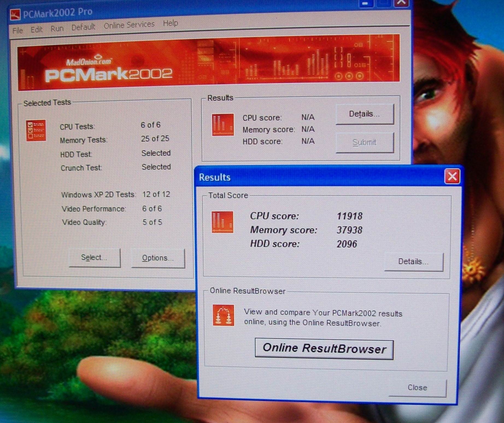
Task: Click the Submit button
Action: coord(365,143)
